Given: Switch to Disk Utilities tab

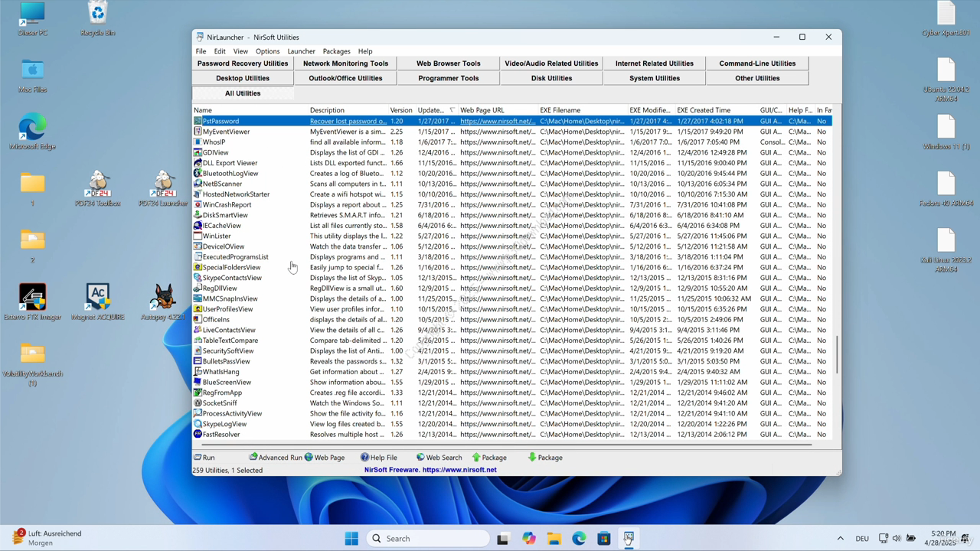Looking at the screenshot, I should pyautogui.click(x=551, y=78).
